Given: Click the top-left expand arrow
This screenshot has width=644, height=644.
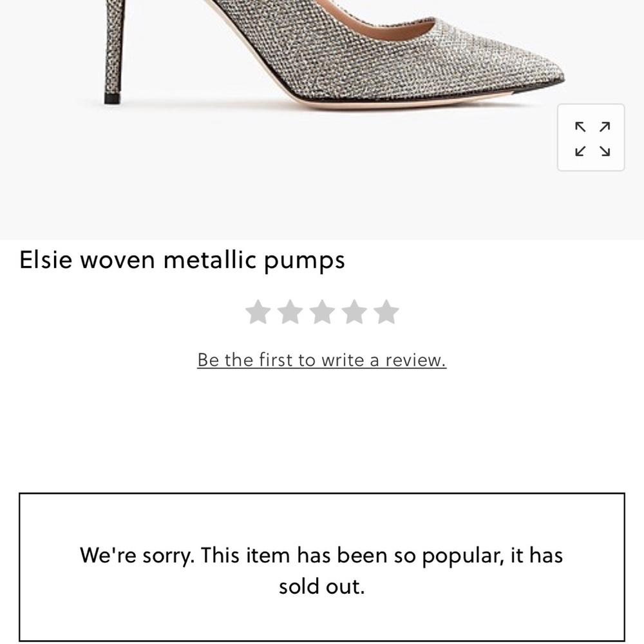Looking at the screenshot, I should [x=579, y=128].
